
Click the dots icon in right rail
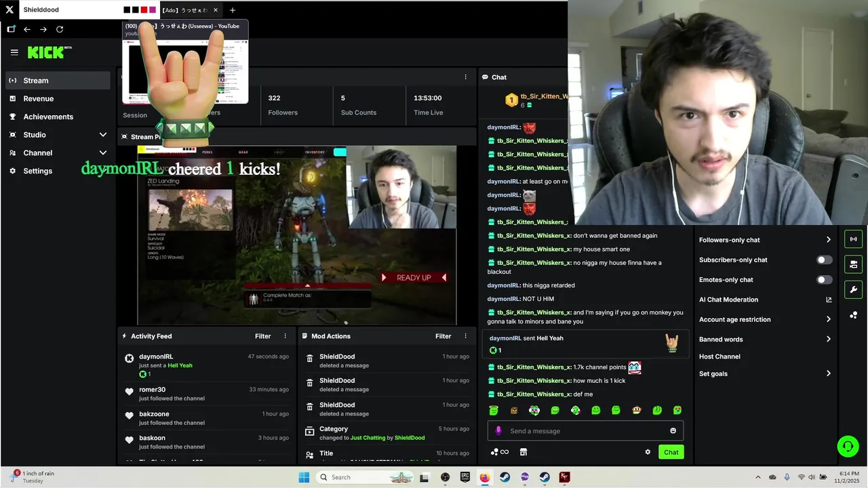point(853,315)
